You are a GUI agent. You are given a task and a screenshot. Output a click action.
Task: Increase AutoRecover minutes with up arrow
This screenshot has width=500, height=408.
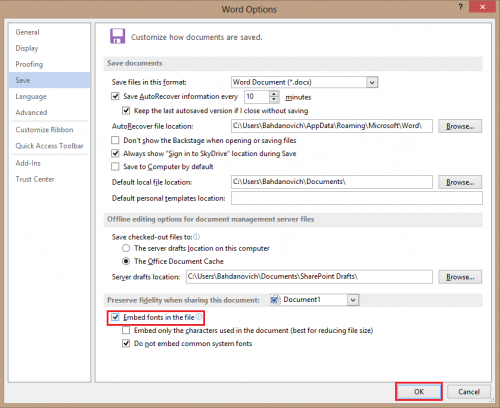pos(274,94)
